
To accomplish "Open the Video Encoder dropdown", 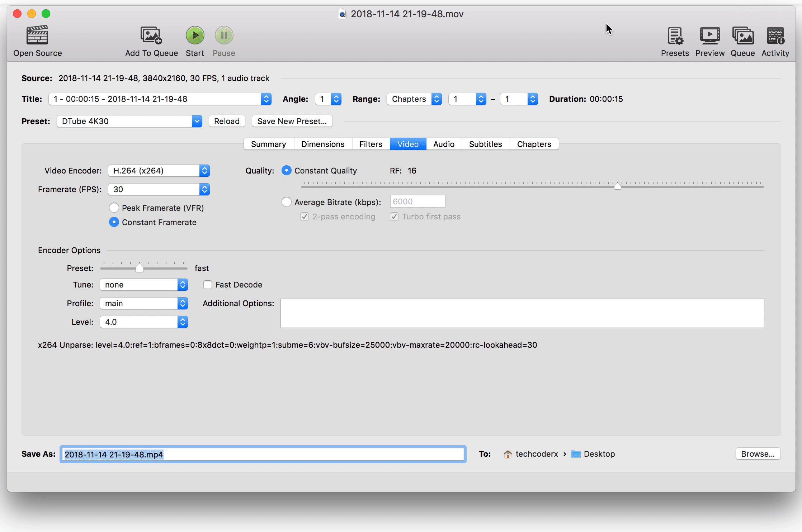I will click(159, 171).
